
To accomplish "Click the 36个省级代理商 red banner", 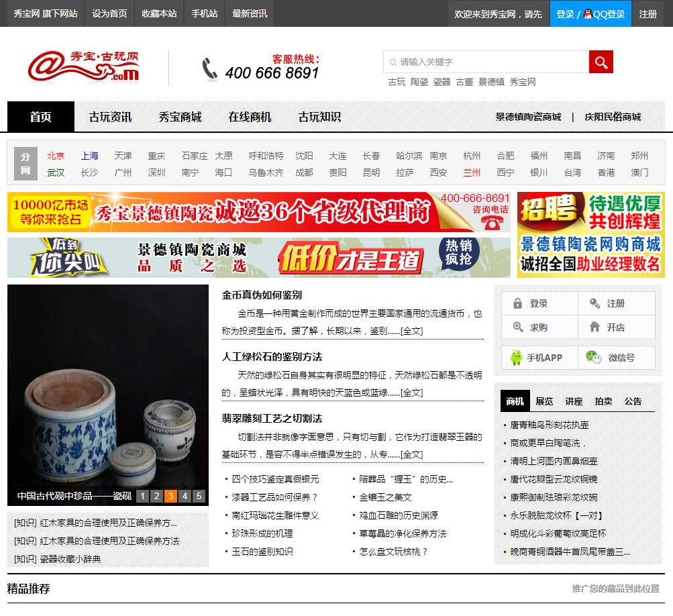I will [259, 212].
